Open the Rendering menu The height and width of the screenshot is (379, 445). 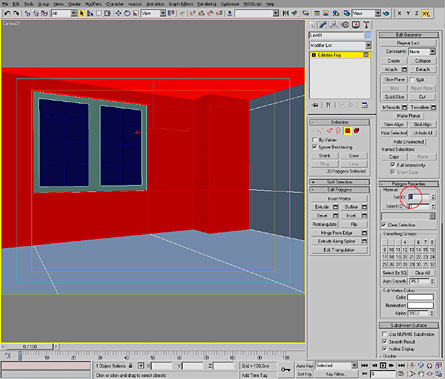tap(206, 4)
